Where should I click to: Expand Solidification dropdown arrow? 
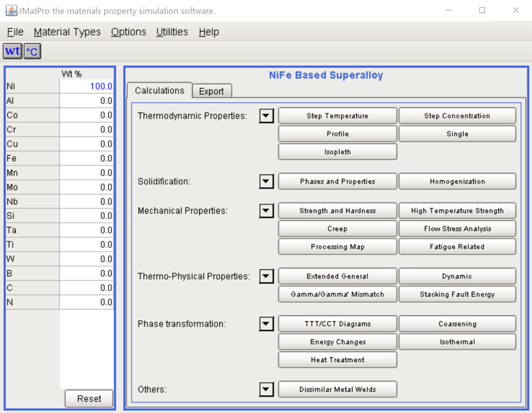click(266, 181)
